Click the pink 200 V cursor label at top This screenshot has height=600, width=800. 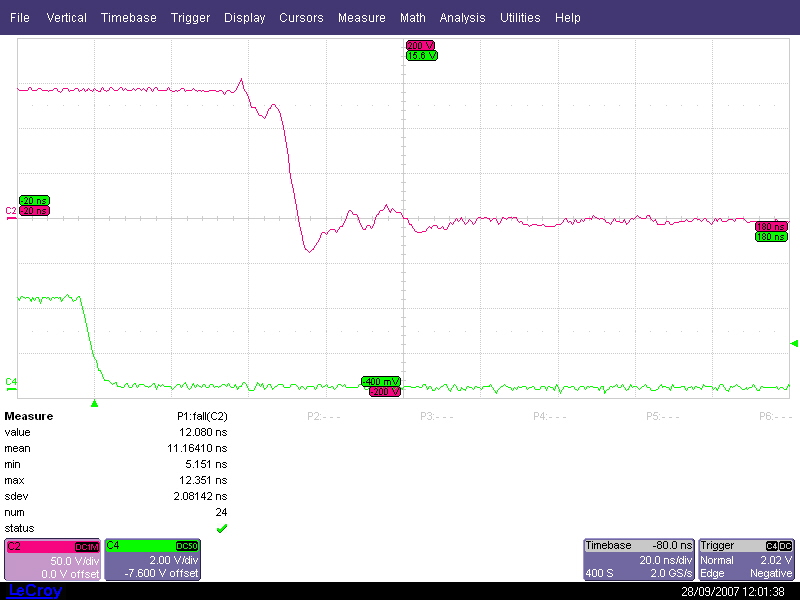pos(420,45)
